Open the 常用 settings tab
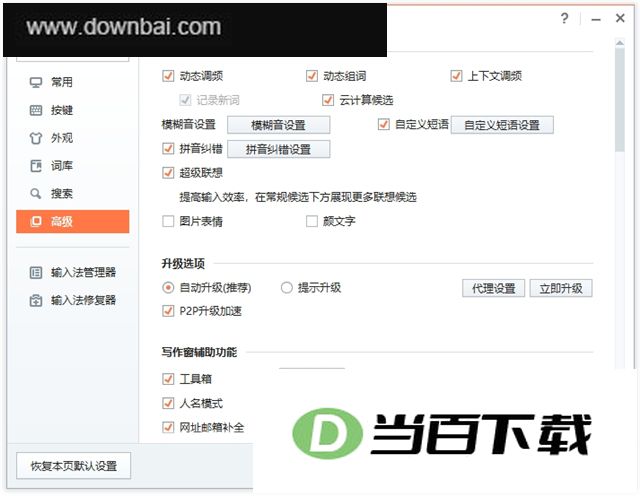Viewport: 640px width, 496px height. pos(73,82)
